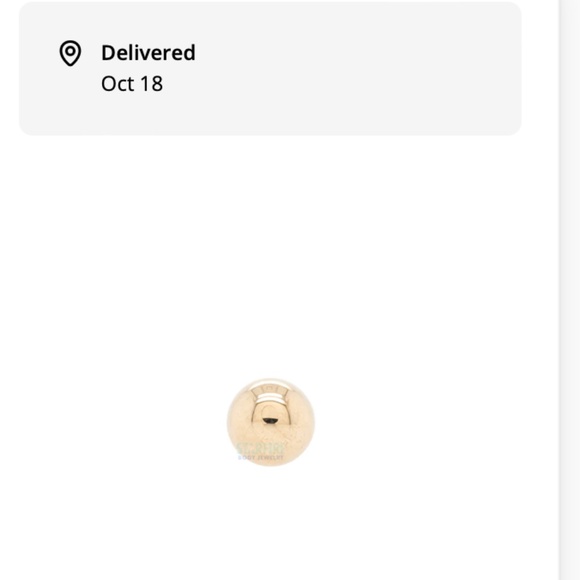Click the bright reflection highlight atop the ball
This screenshot has height=580, width=580.
270,392
